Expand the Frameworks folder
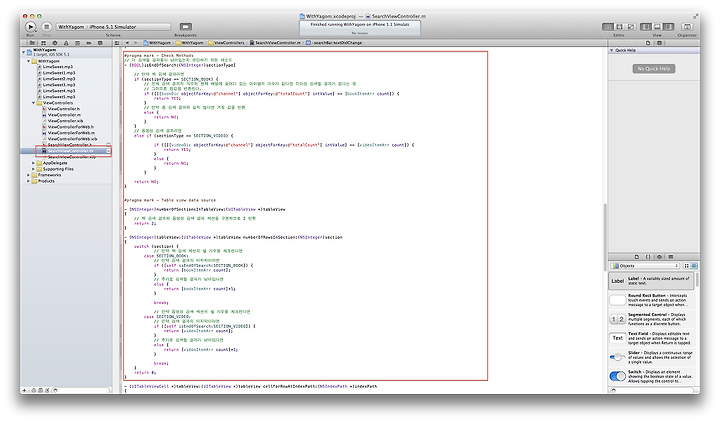Image resolution: width=720 pixels, height=422 pixels. coord(28,175)
